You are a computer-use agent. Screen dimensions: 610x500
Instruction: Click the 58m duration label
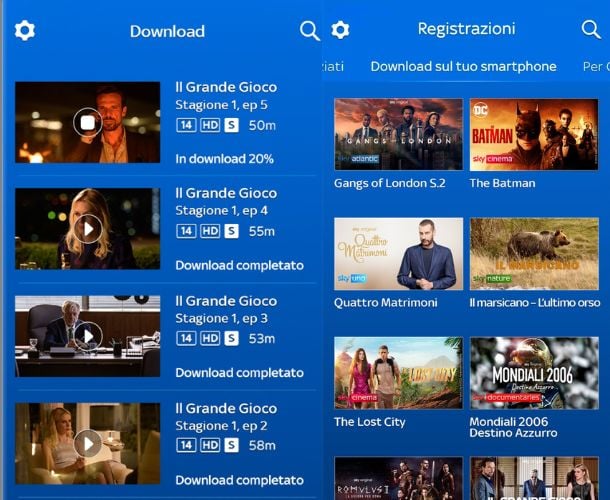(262, 445)
